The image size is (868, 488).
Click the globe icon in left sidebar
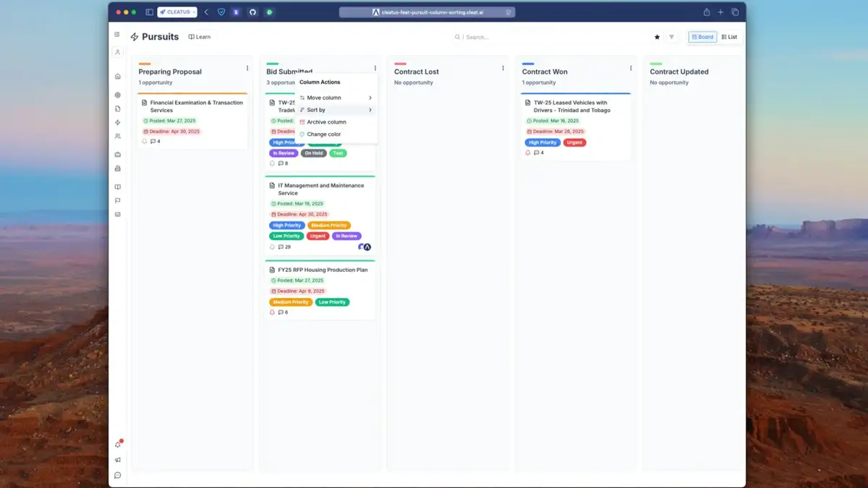(118, 95)
